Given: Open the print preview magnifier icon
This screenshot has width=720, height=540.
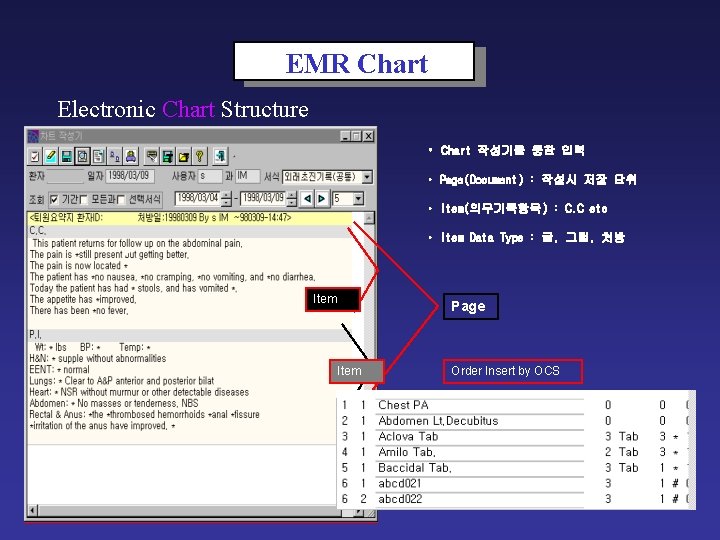Looking at the screenshot, I should point(83,157).
